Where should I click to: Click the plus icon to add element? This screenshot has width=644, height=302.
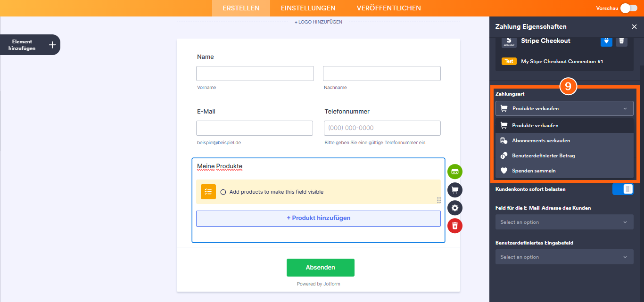[52, 45]
